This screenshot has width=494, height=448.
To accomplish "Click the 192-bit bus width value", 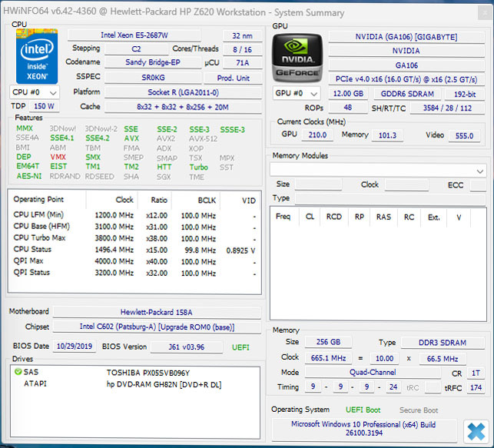I will [465, 95].
